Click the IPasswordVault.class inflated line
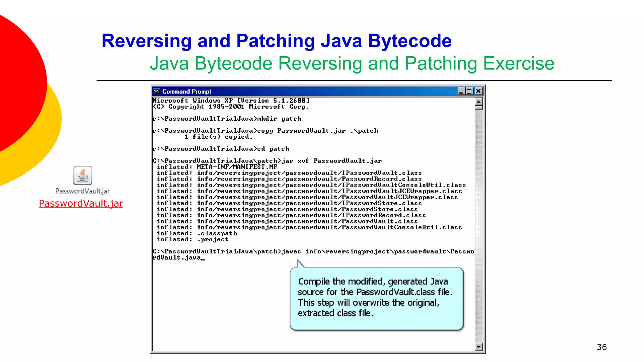The image size is (644, 362). pos(289,173)
